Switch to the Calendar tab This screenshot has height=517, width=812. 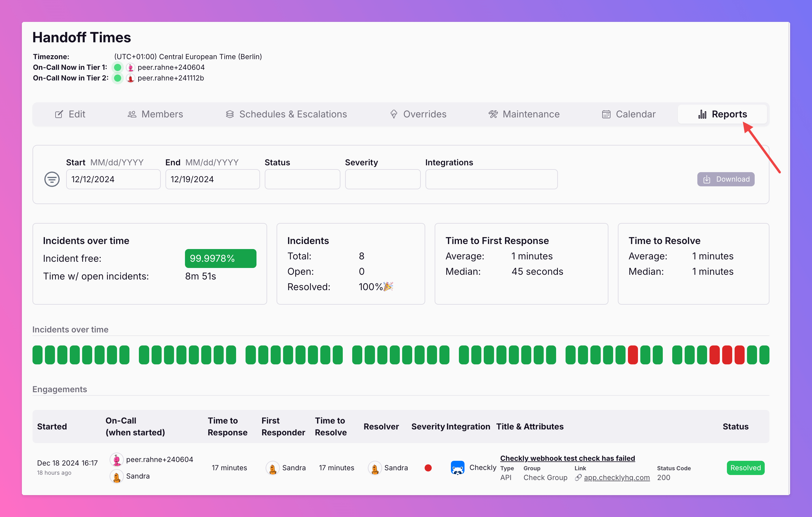629,114
